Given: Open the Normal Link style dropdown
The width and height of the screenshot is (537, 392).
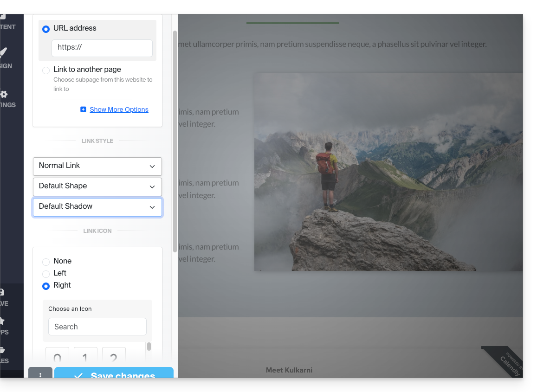Looking at the screenshot, I should (x=97, y=166).
